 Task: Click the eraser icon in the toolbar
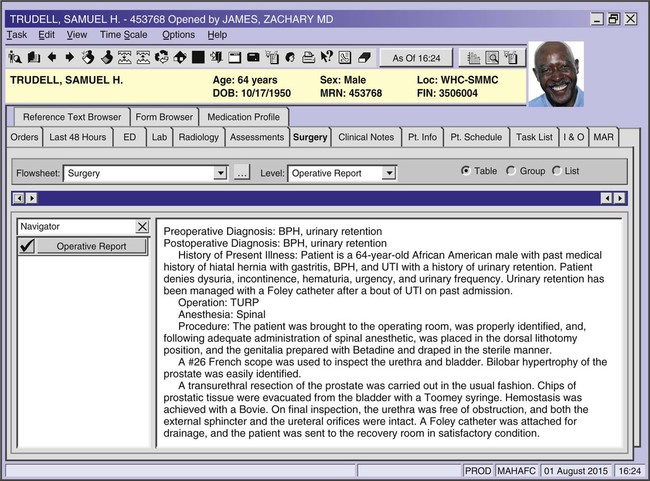click(x=364, y=56)
